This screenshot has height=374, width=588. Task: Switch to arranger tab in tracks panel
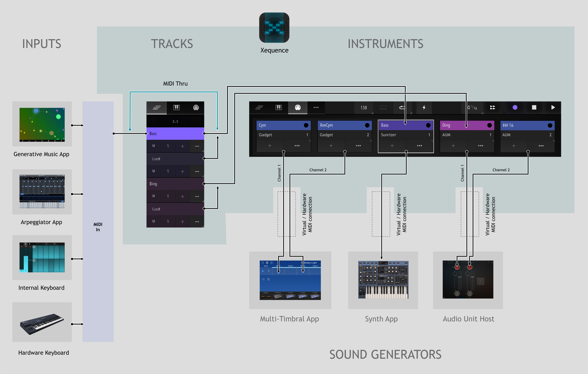[x=157, y=108]
